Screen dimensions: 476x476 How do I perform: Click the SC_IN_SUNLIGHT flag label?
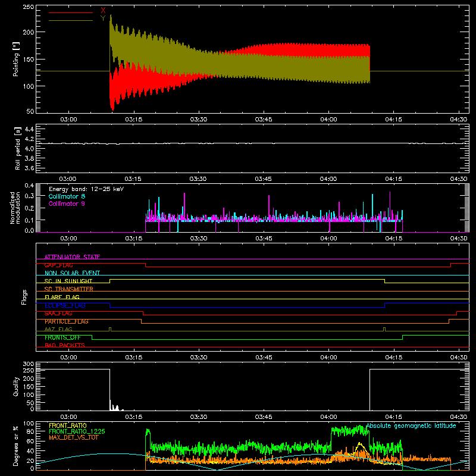[x=68, y=281]
